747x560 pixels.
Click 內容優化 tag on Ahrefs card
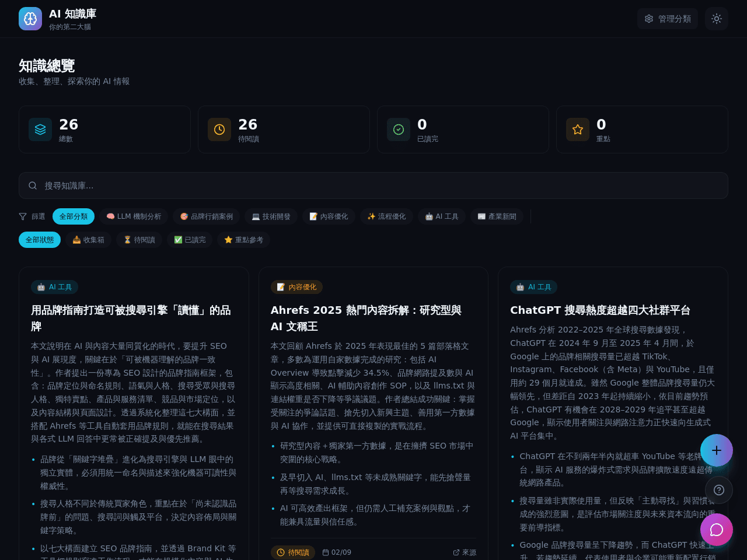(x=296, y=287)
